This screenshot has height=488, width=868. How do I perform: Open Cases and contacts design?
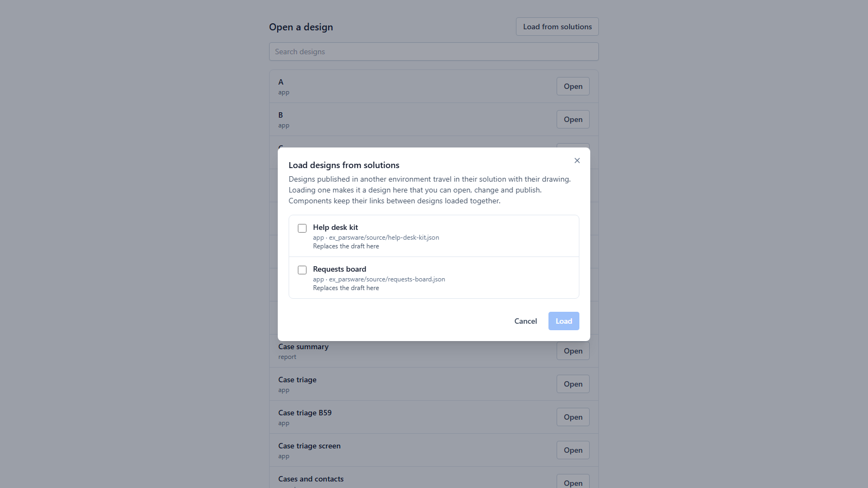[573, 483]
